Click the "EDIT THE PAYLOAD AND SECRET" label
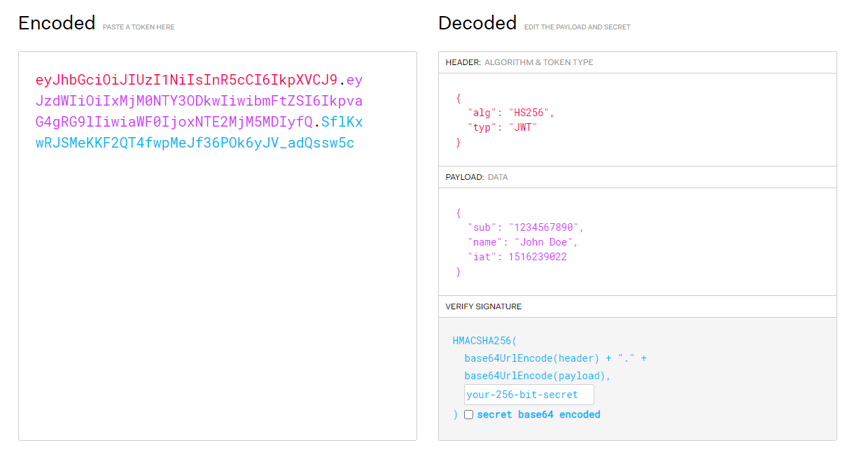This screenshot has width=868, height=459. pyautogui.click(x=577, y=27)
